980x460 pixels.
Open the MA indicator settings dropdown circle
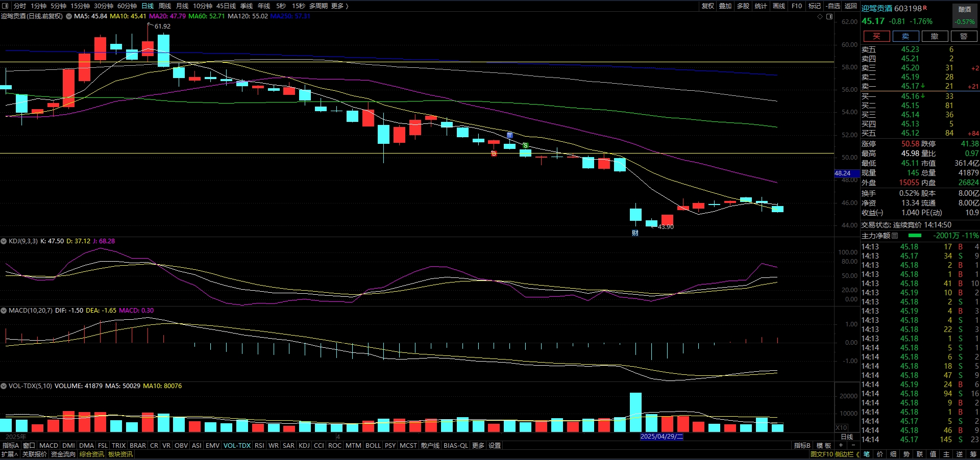69,16
